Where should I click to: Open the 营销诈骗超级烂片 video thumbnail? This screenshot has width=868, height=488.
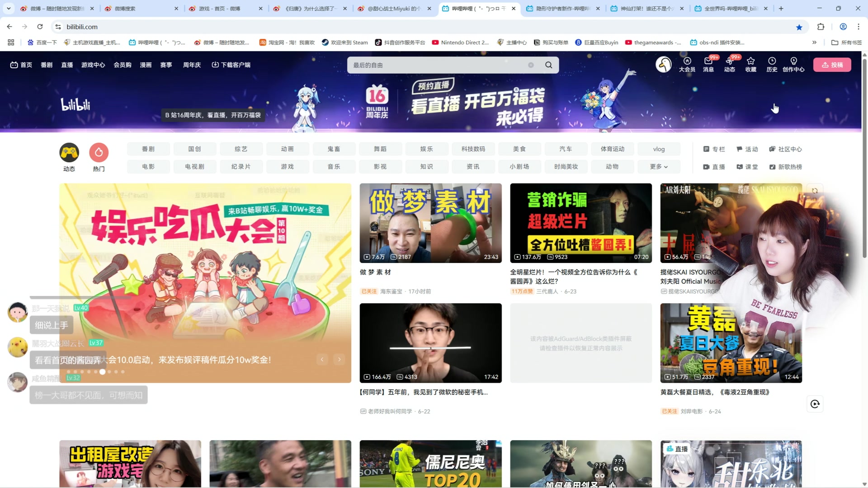tap(581, 223)
